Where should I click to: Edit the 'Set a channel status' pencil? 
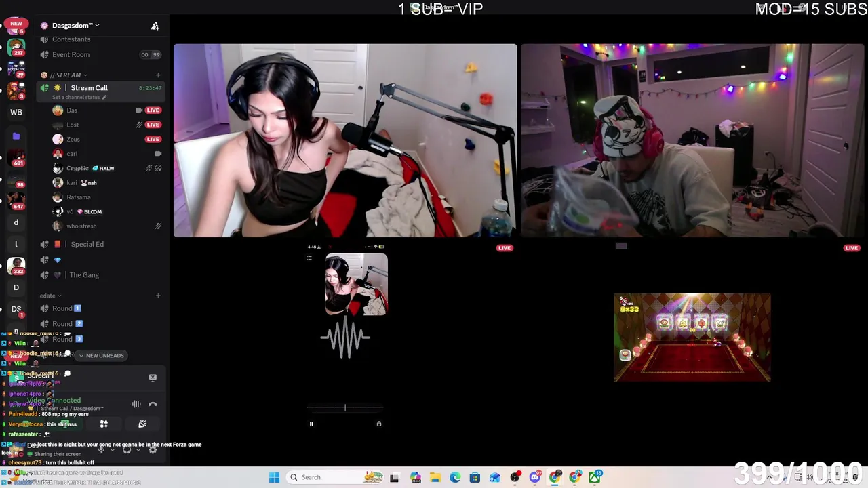[x=104, y=97]
